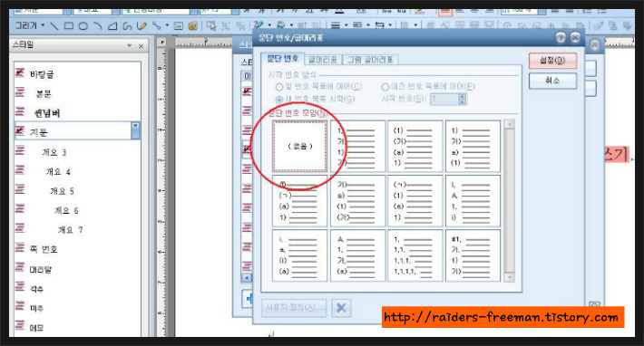644x346 pixels.
Task: Select the rectangle drawing tool
Action: [x=69, y=26]
